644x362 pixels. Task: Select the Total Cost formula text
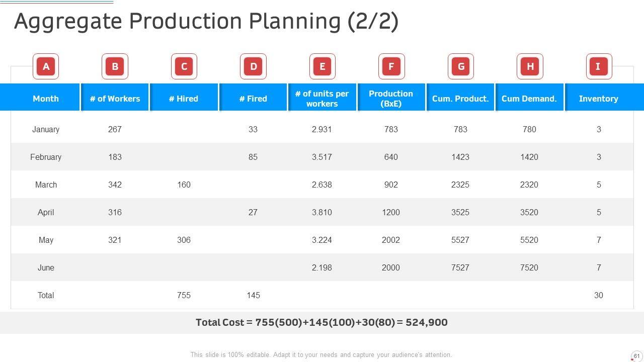pyautogui.click(x=321, y=322)
